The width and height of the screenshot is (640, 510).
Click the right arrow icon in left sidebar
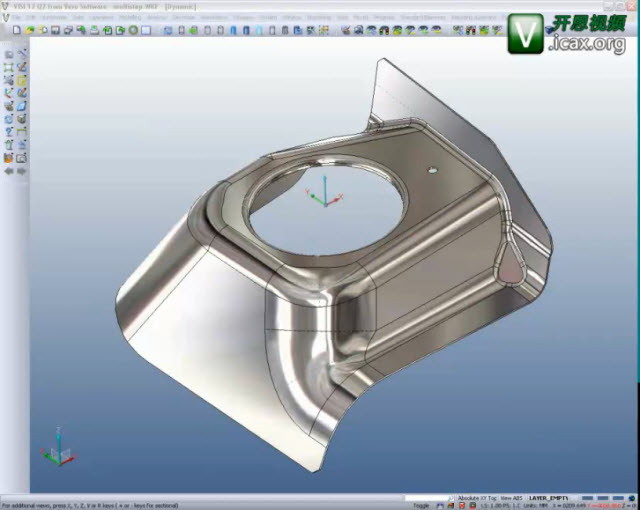click(20, 170)
